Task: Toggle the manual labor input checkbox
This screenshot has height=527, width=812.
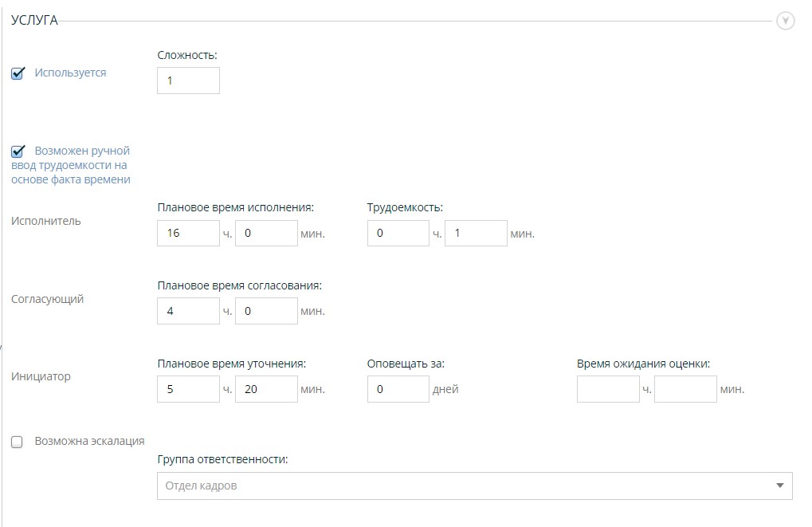Action: (x=18, y=151)
